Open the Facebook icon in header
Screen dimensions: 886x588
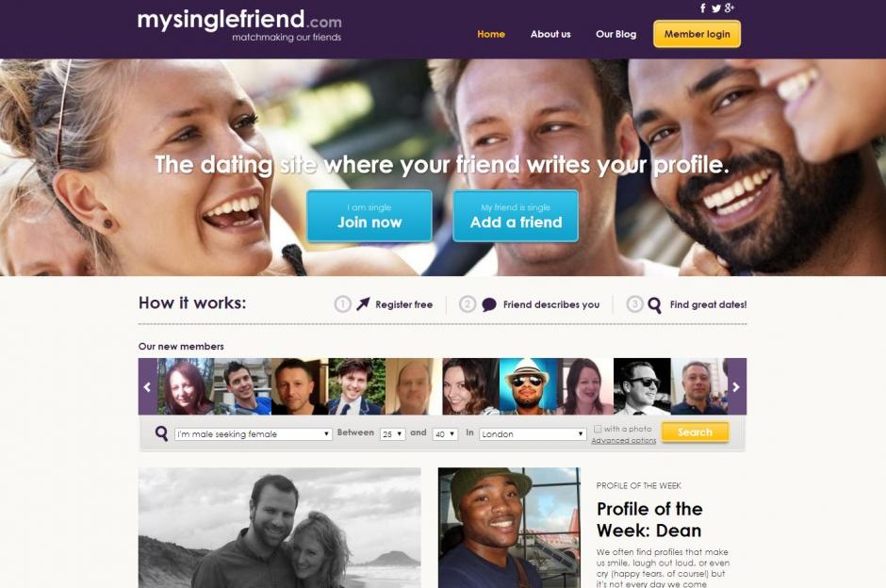pyautogui.click(x=703, y=8)
